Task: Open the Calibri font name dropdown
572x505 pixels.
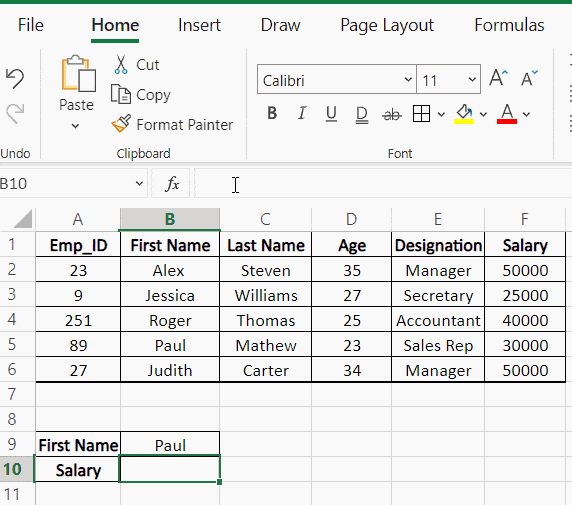Action: [x=408, y=79]
